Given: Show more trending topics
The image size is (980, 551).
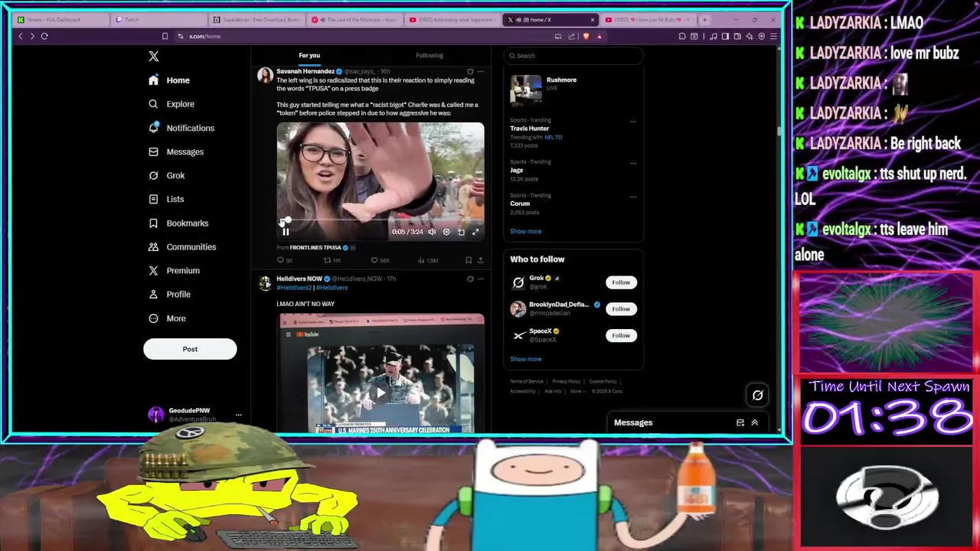Looking at the screenshot, I should tap(526, 231).
